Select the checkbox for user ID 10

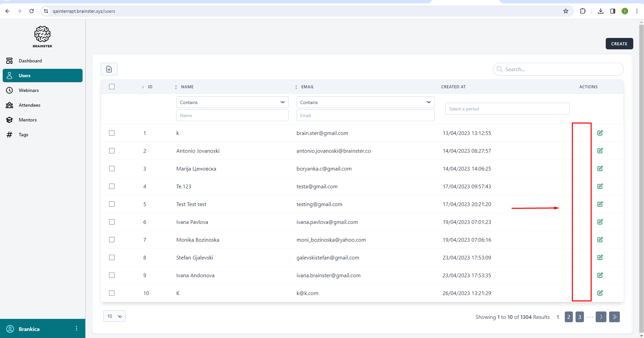click(x=112, y=293)
